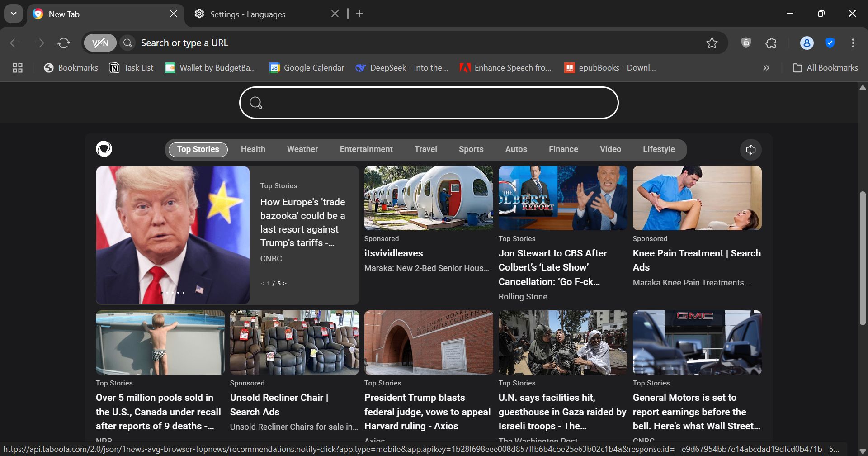
Task: Click the news feed logo icon
Action: (x=104, y=149)
